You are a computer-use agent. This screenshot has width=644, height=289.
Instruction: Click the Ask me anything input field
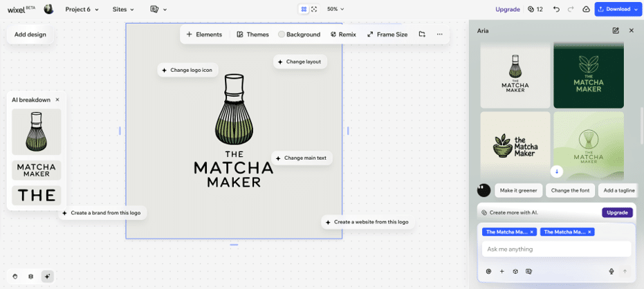coord(557,249)
